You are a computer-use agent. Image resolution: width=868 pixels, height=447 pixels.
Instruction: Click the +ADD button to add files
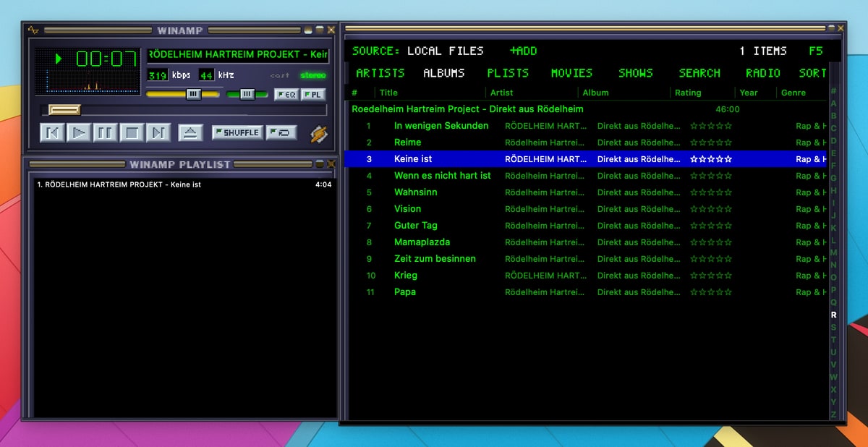[522, 51]
